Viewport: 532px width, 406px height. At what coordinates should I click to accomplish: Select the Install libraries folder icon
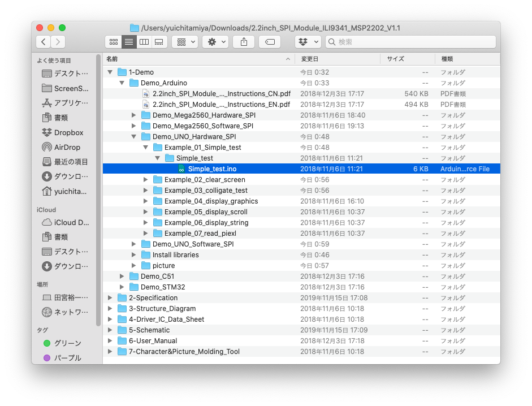pyautogui.click(x=145, y=255)
